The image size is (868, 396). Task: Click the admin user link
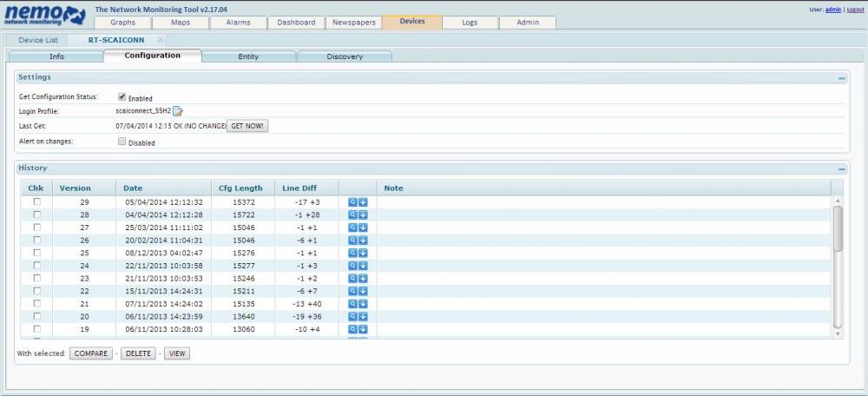pos(832,10)
